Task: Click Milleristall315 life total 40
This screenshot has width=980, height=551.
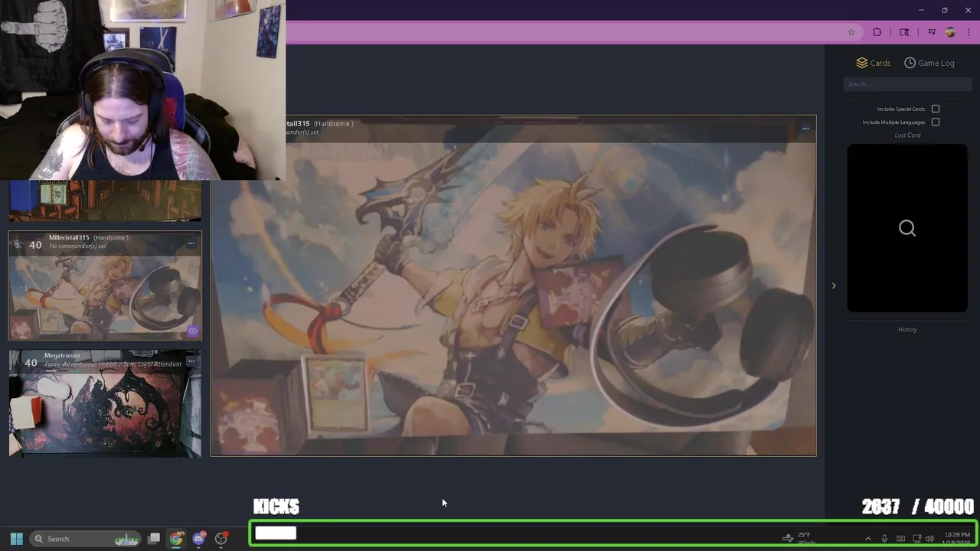Action: [x=35, y=245]
